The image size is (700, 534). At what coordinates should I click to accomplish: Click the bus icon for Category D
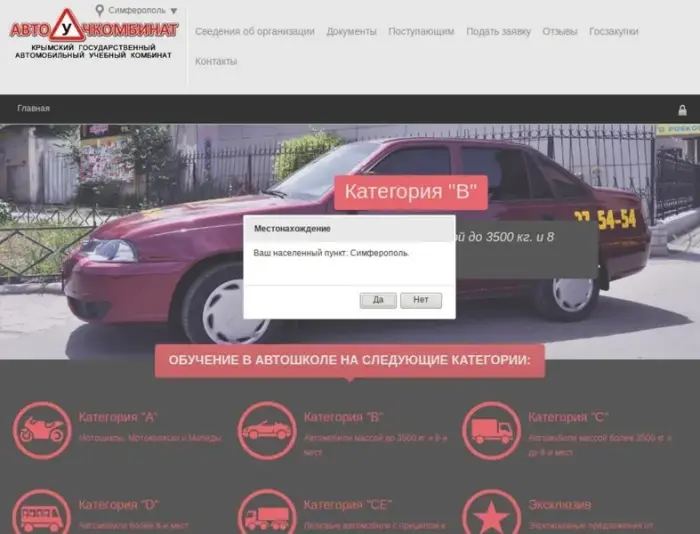(x=42, y=516)
